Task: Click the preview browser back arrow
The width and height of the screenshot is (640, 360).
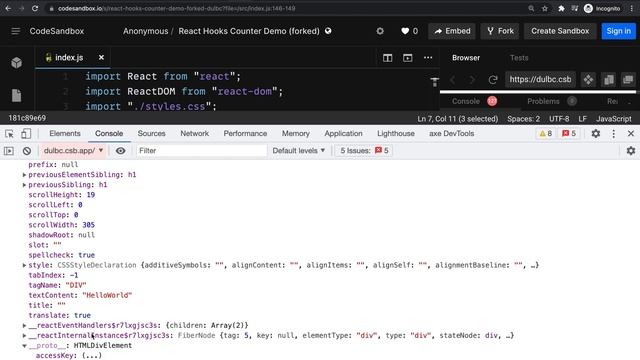Action: pos(453,80)
